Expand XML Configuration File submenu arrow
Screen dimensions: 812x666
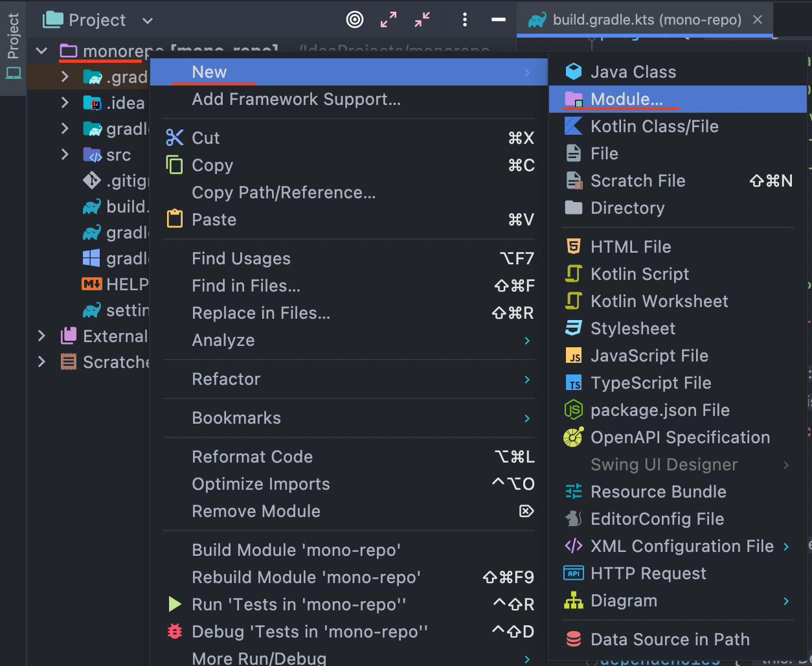coord(786,547)
